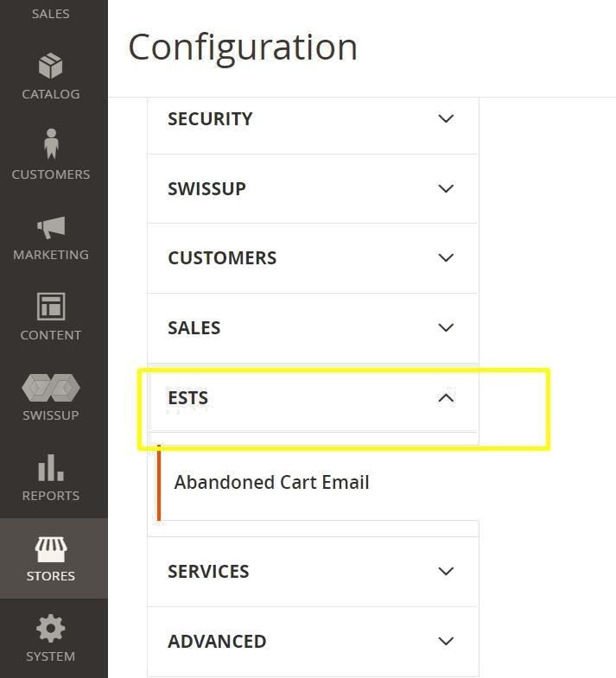Open the Catalog box icon

[x=51, y=66]
